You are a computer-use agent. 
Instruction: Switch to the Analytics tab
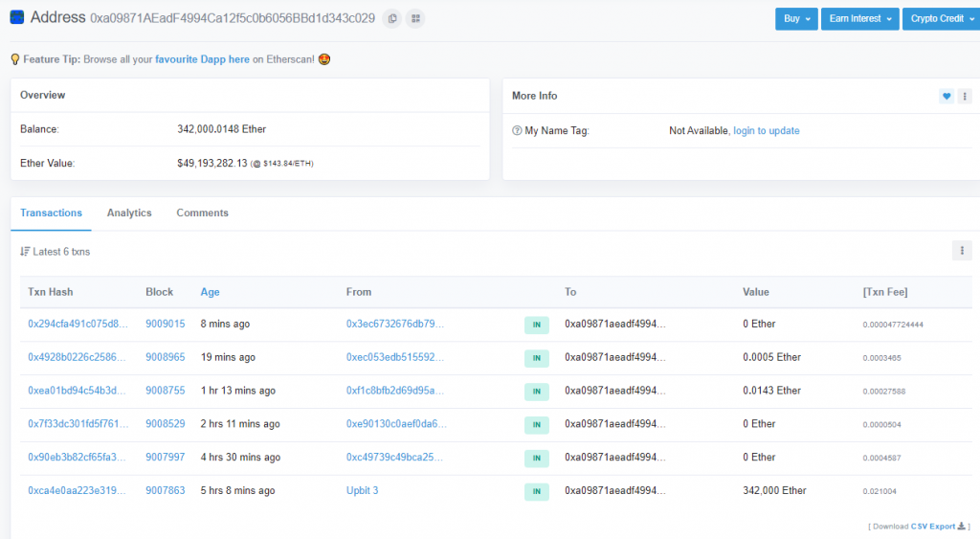(129, 213)
